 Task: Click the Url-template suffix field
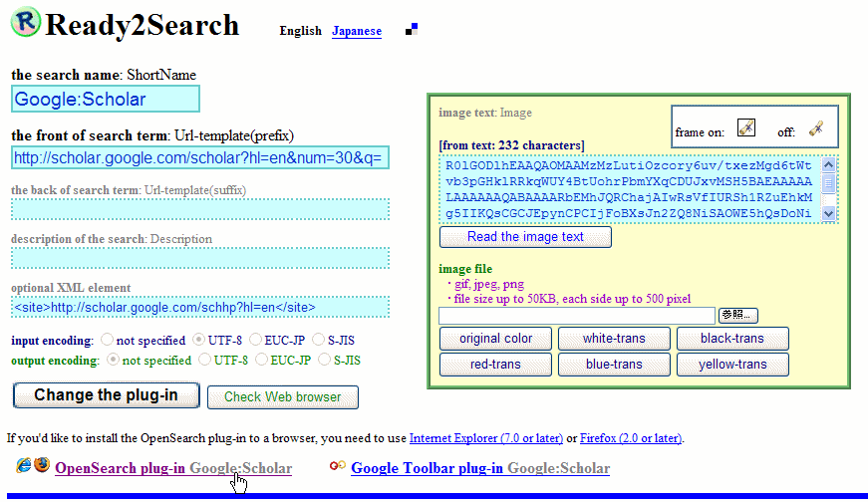[200, 210]
